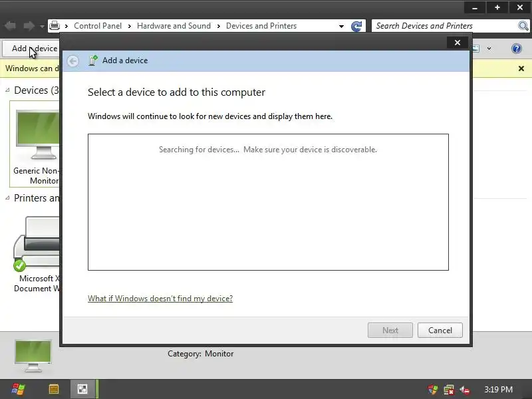Click the security shield tray icon

pyautogui.click(x=433, y=390)
